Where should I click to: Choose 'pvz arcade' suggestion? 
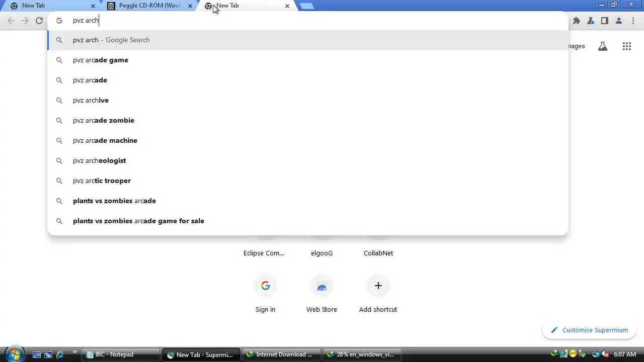tap(308, 80)
